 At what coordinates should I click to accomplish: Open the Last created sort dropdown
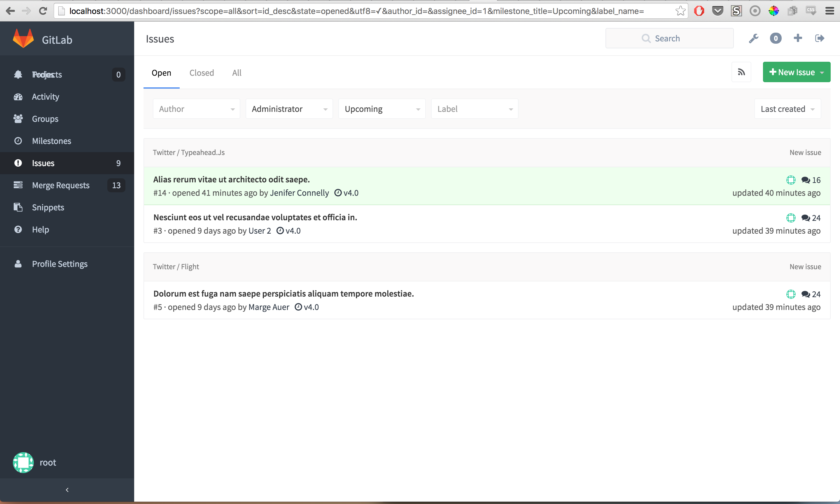pyautogui.click(x=787, y=109)
